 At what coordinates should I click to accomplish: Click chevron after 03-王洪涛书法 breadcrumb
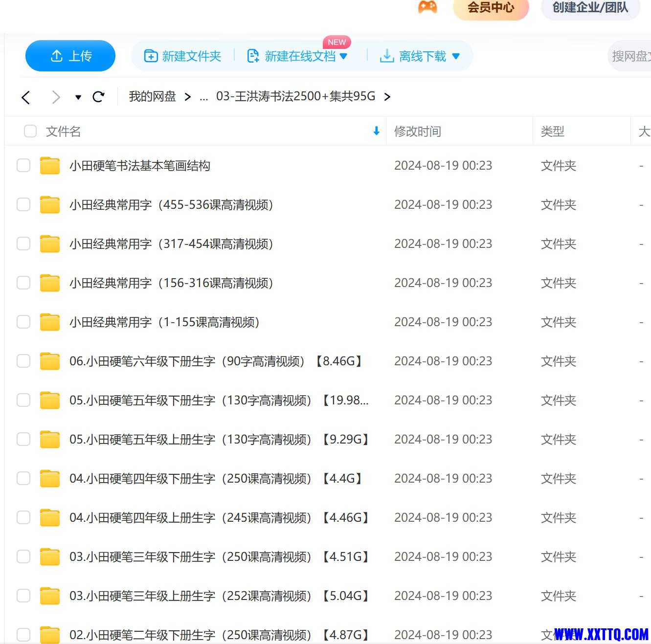(x=387, y=97)
